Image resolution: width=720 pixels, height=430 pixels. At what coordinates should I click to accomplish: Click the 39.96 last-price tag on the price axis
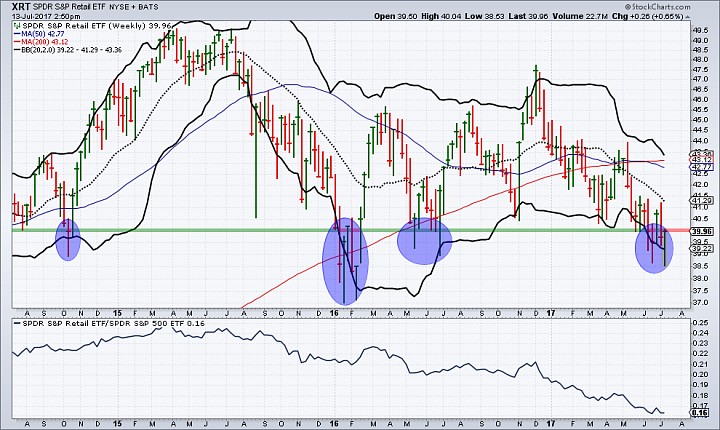coord(703,232)
